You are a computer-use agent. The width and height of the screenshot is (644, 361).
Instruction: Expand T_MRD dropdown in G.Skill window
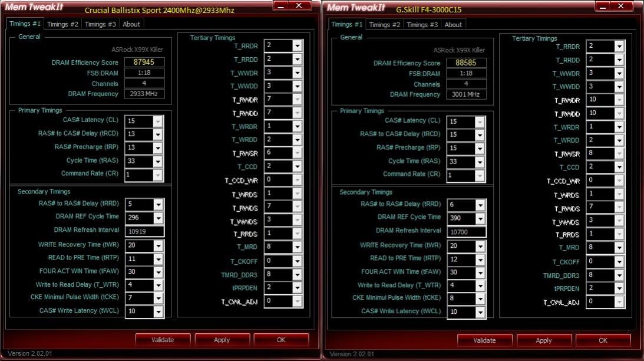click(619, 247)
